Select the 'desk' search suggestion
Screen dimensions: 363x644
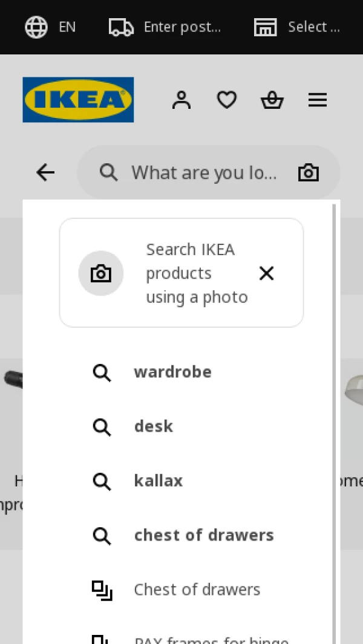click(x=154, y=426)
